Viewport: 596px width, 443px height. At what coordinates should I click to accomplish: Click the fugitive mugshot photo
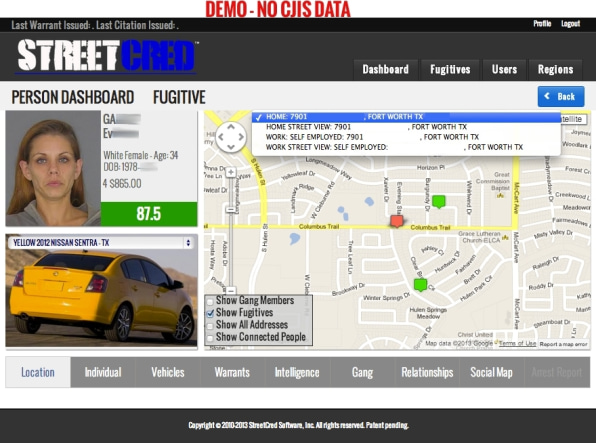(x=53, y=168)
